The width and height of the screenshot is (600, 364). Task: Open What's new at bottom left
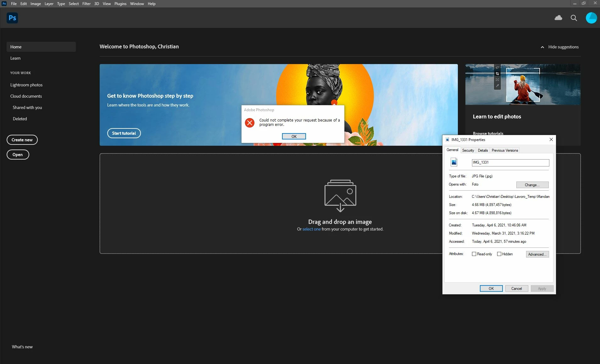click(22, 347)
